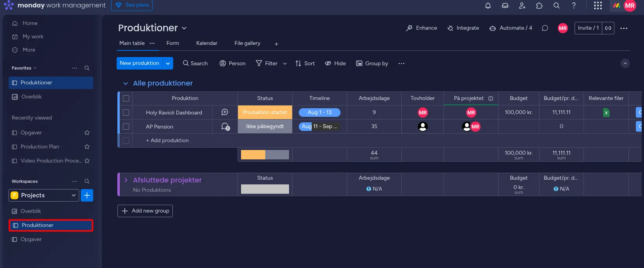Viewport: 644px width, 268px height.
Task: Click the Add new group button
Action: pos(145,211)
